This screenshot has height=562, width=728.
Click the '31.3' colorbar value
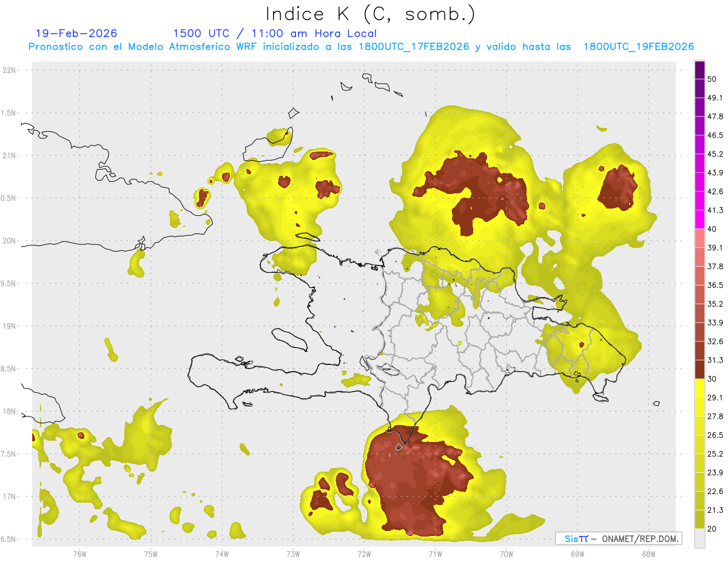[716, 360]
